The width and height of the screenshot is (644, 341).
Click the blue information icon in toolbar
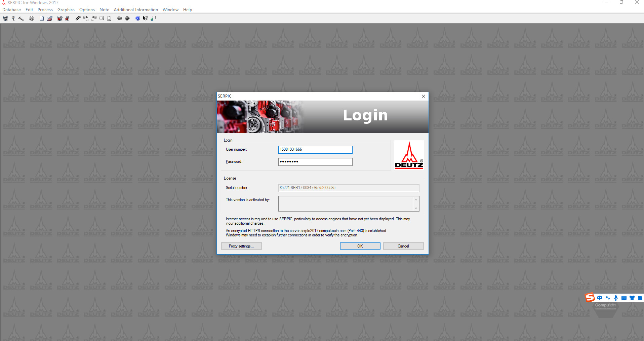pos(138,18)
